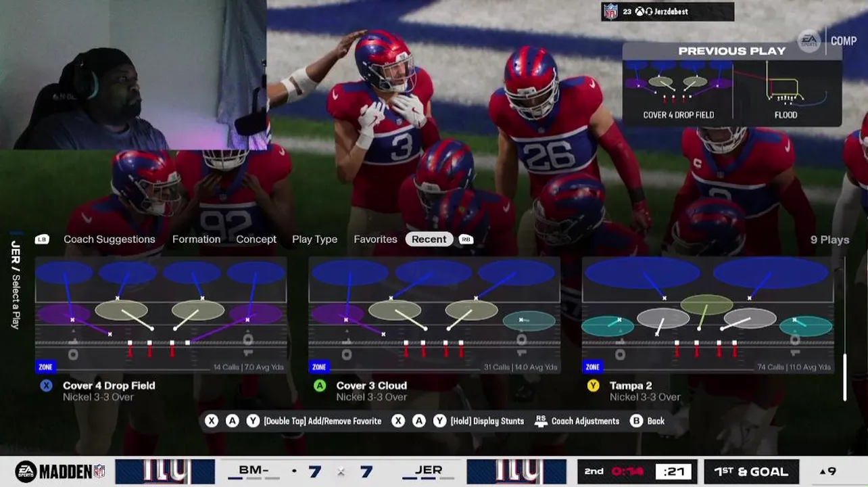
Task: Click the 2nd quarter 0:14 game clock
Action: pos(615,471)
